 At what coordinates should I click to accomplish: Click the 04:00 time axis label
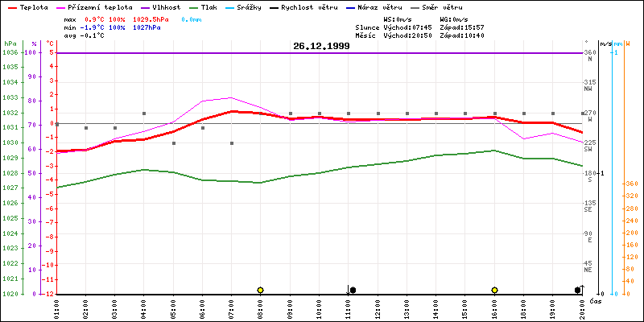tap(144, 306)
